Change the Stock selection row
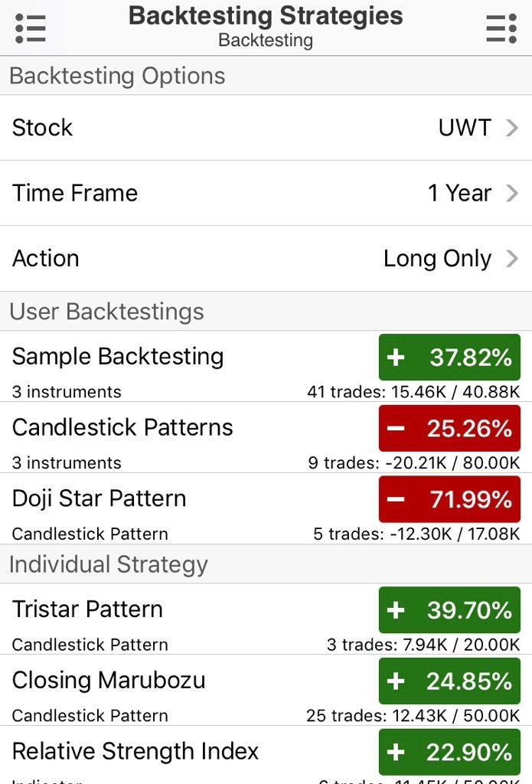532x784 pixels. pos(266,128)
